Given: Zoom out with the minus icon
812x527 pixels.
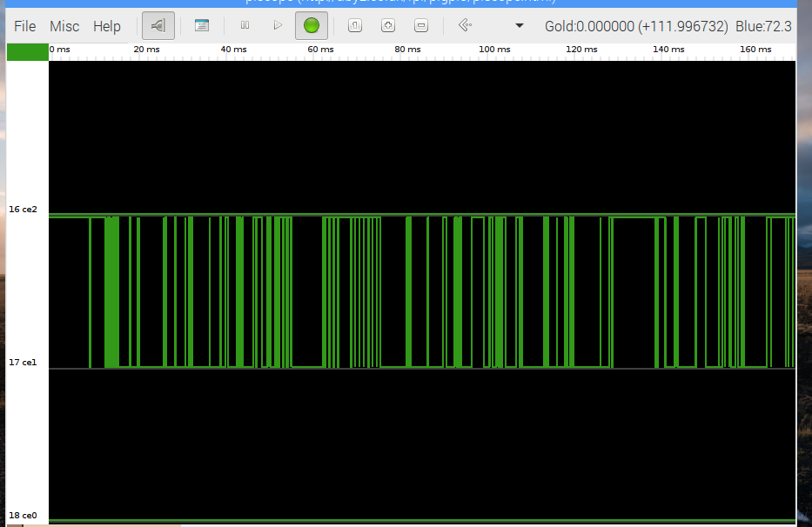Looking at the screenshot, I should (421, 25).
